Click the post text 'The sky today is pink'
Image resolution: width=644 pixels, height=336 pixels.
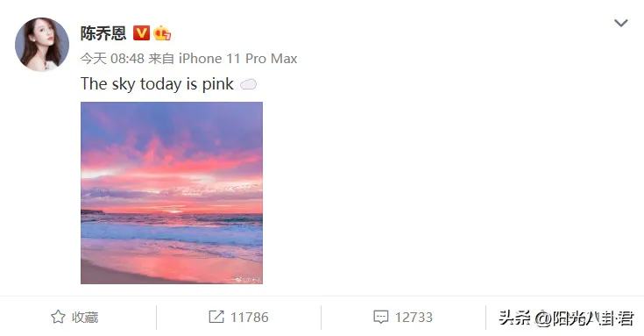157,84
